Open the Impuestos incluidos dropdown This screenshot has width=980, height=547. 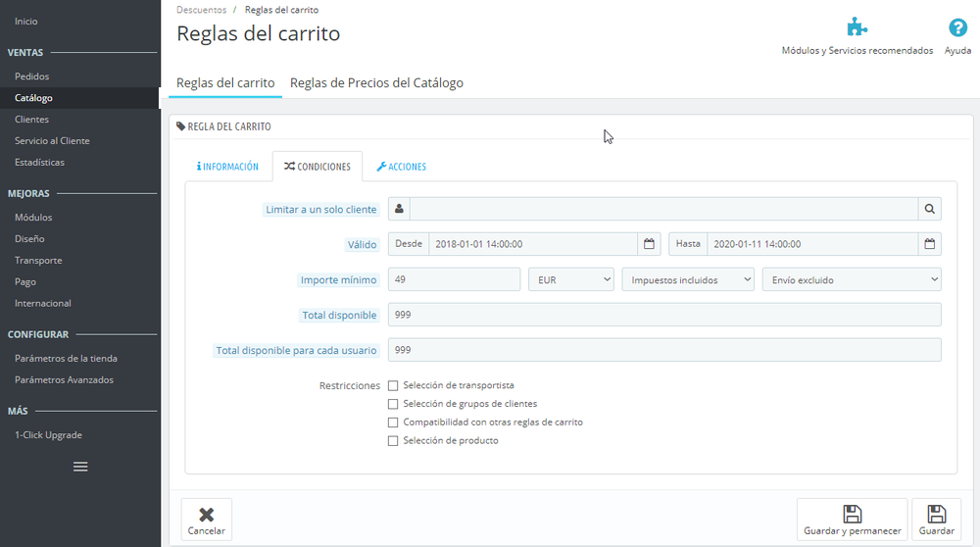click(x=688, y=279)
